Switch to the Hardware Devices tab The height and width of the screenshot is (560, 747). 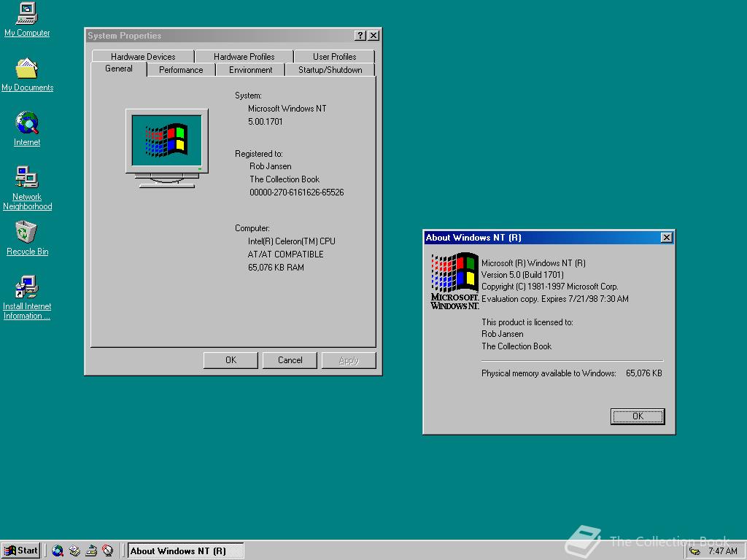coord(143,56)
